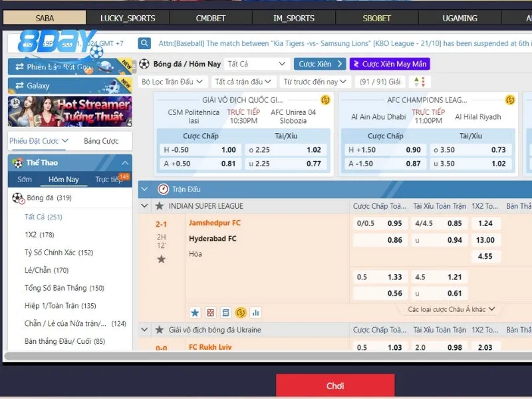Image resolution: width=532 pixels, height=399 pixels.
Task: Click the blue star icon in match toolbar
Action: pyautogui.click(x=195, y=313)
